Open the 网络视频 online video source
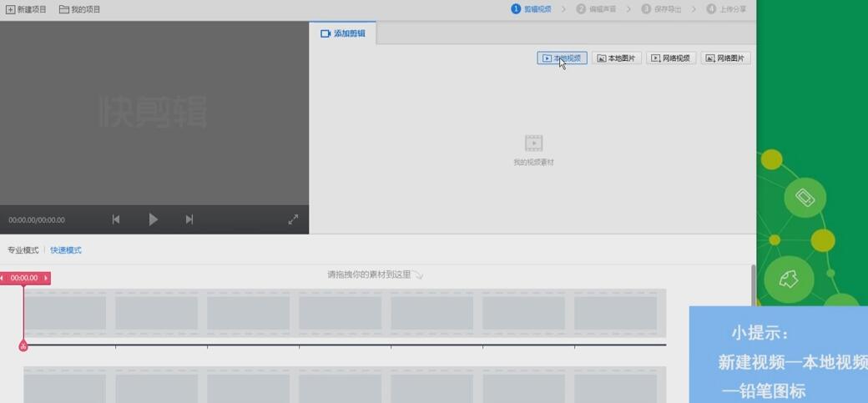The width and height of the screenshot is (868, 403). (x=670, y=58)
